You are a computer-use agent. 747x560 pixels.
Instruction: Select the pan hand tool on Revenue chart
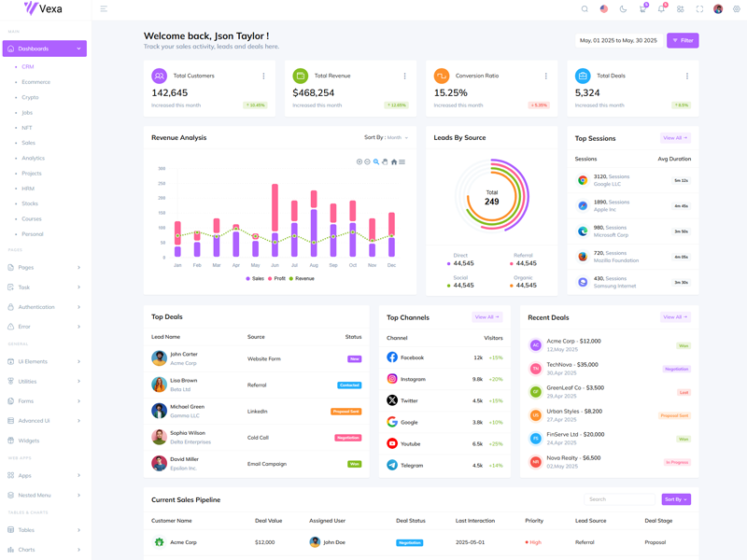click(385, 161)
